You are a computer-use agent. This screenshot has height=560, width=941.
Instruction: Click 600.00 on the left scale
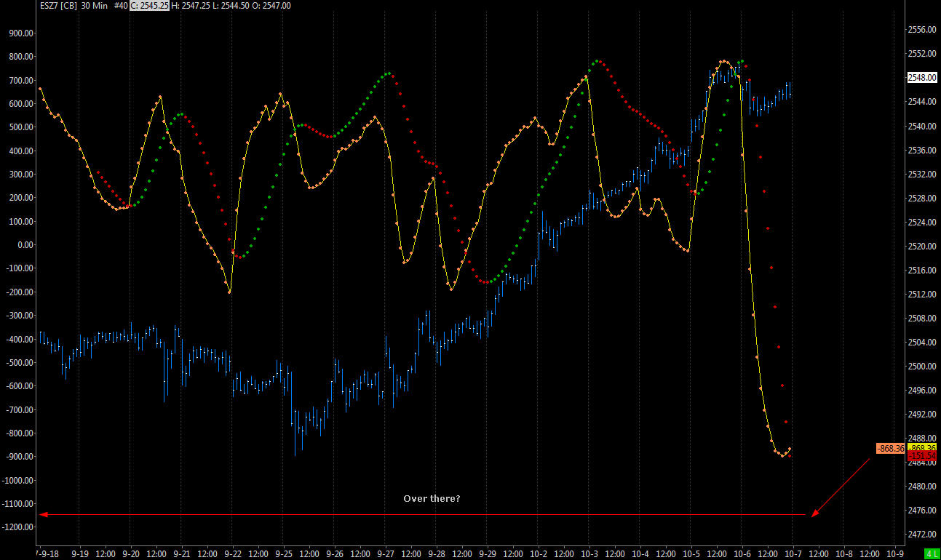pos(21,103)
